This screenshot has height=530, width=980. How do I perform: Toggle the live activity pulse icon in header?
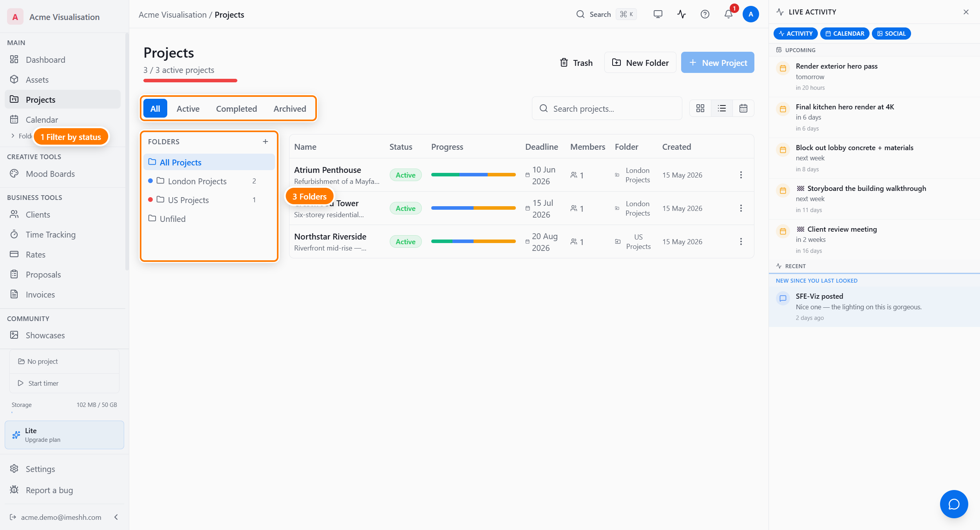click(682, 15)
